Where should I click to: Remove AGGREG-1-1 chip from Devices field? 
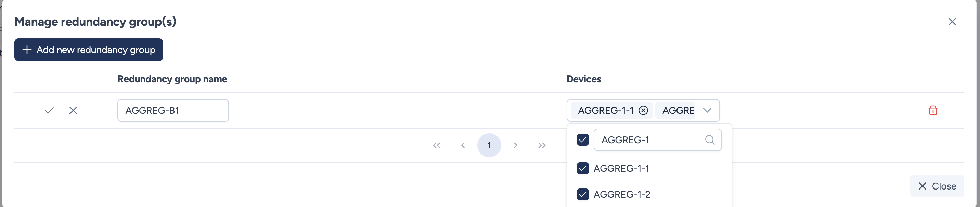(x=643, y=111)
